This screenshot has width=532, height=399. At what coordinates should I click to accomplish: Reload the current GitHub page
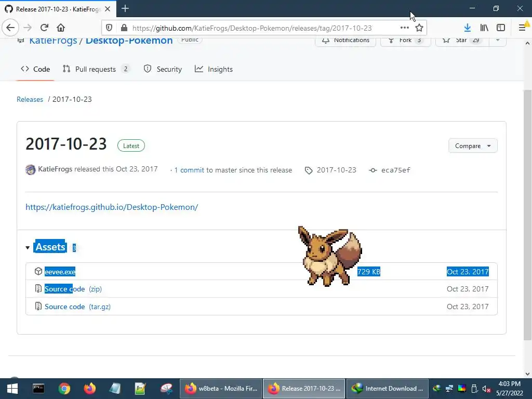click(44, 28)
